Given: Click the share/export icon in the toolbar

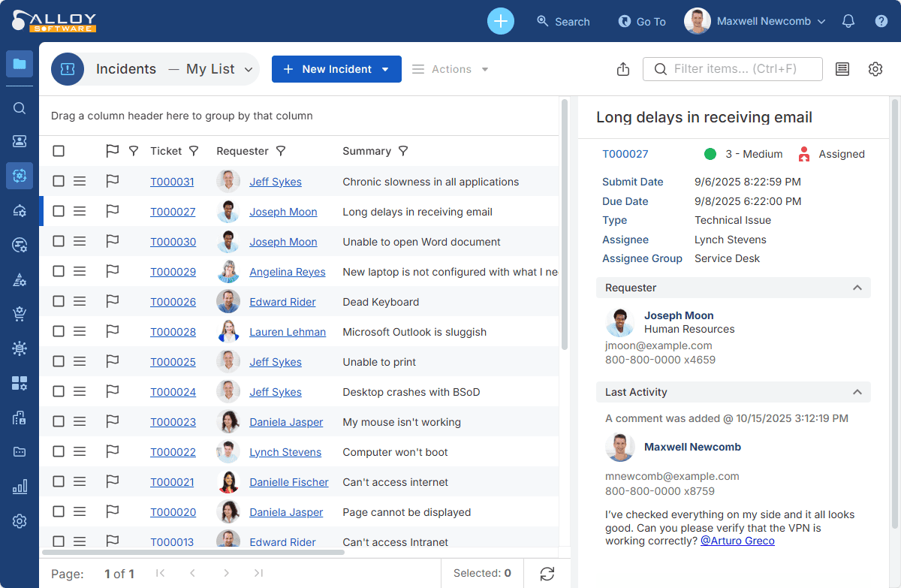Looking at the screenshot, I should pyautogui.click(x=622, y=69).
